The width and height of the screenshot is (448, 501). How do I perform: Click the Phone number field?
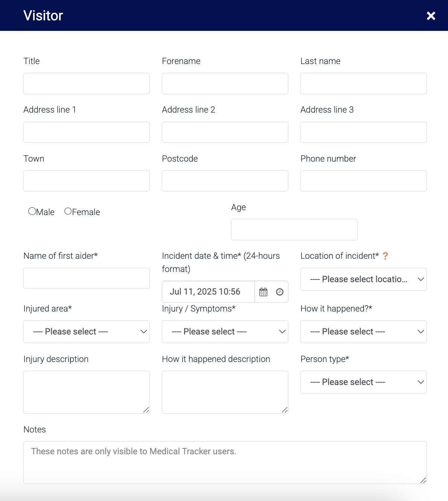363,181
